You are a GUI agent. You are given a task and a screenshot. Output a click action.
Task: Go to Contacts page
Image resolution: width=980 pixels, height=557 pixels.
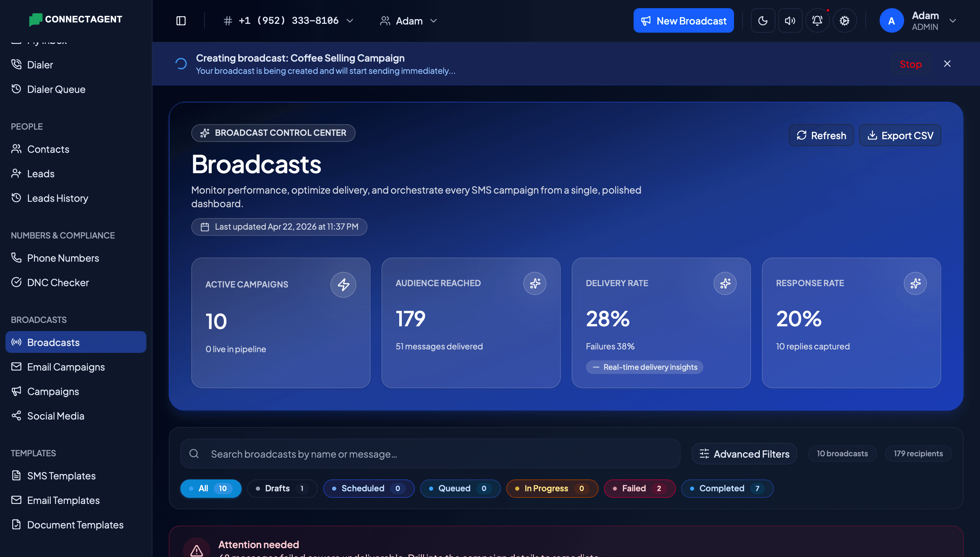(76, 149)
